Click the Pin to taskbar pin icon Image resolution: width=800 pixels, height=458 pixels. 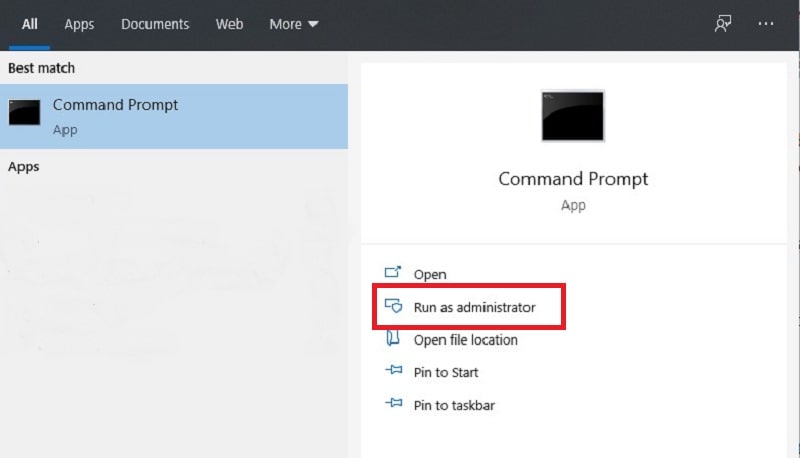[393, 405]
